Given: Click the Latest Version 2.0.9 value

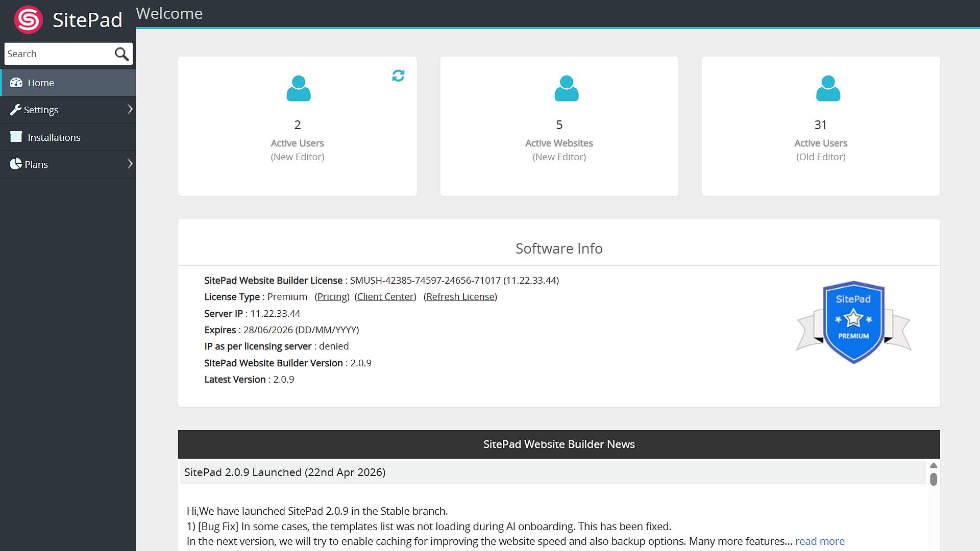Looking at the screenshot, I should (x=284, y=380).
